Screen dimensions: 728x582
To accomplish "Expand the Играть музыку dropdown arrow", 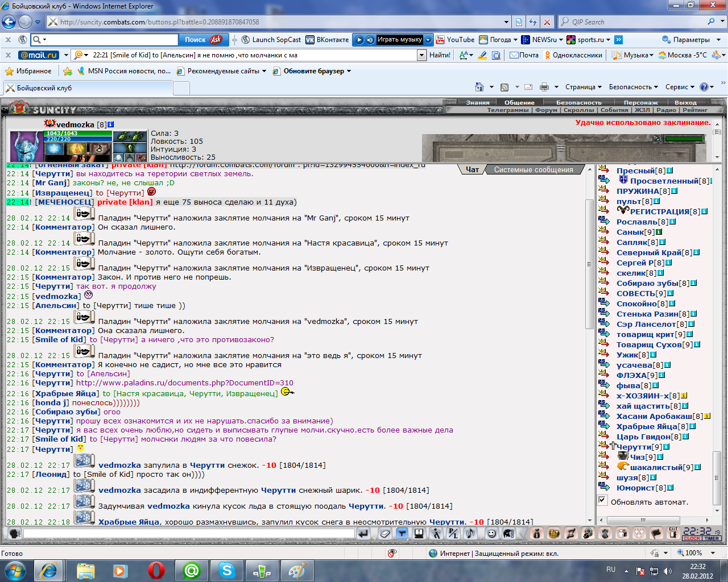I will [x=428, y=40].
